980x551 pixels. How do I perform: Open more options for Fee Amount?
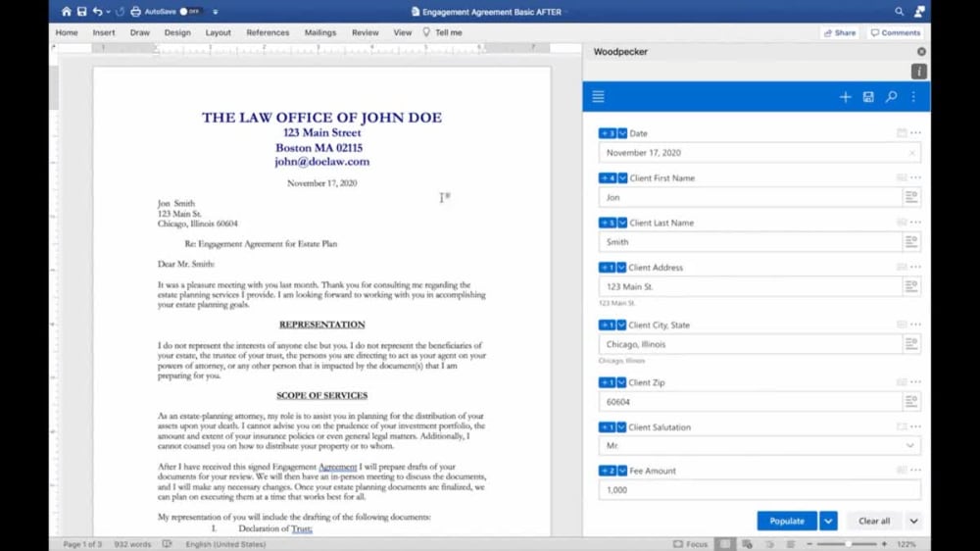(915, 470)
